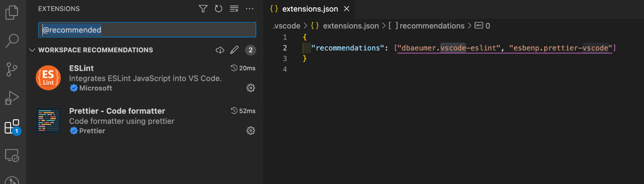
Task: Open the Run and Debug view
Action: tap(11, 98)
